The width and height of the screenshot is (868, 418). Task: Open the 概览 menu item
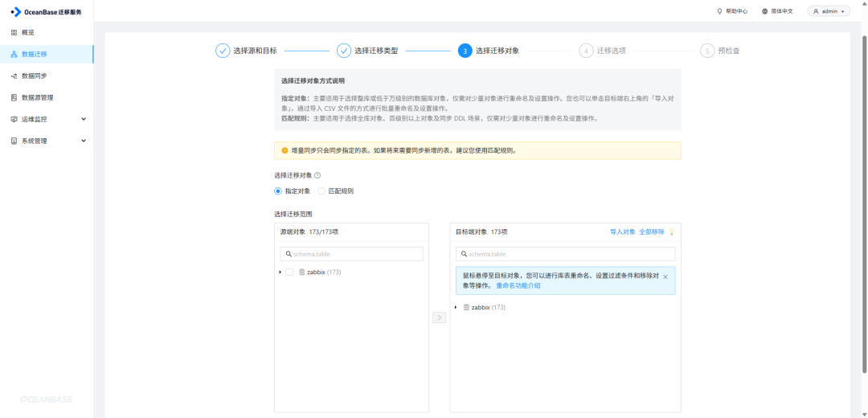(47, 33)
